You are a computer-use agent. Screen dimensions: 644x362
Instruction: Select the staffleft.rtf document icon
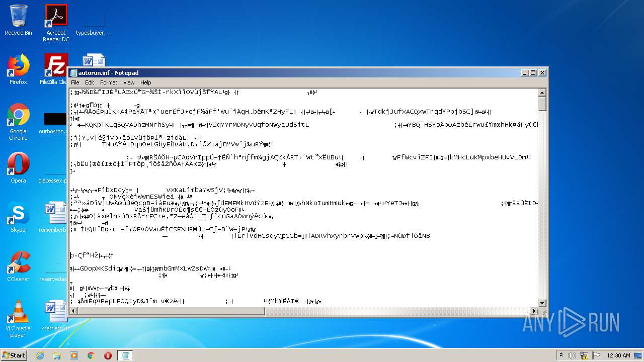[x=54, y=316]
